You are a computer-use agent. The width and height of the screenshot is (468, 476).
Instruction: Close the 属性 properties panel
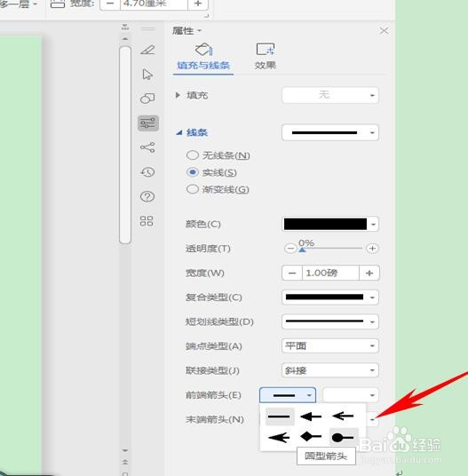384,31
